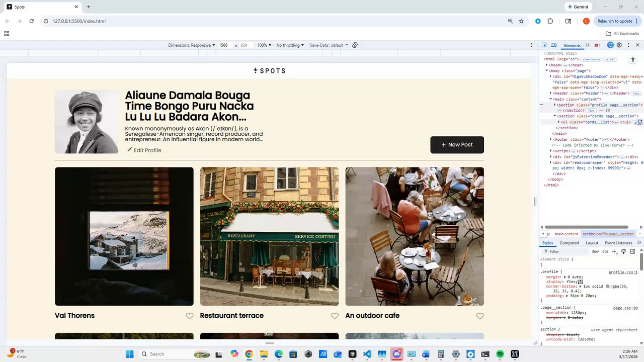Click the view-source badge on html element
This screenshot has width=644, height=362.
591,59
